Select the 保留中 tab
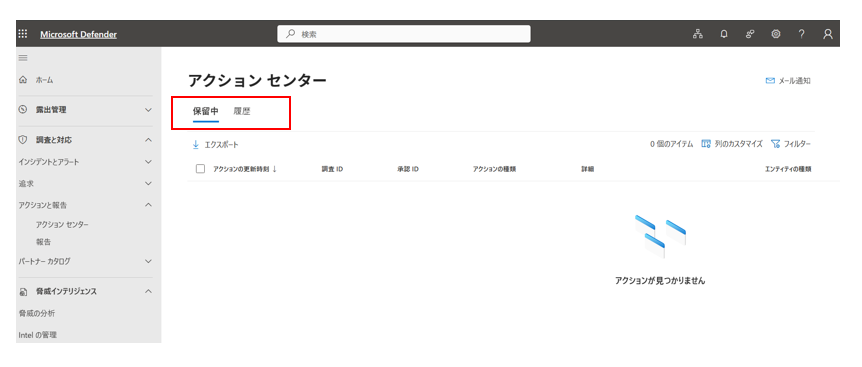 tap(206, 111)
